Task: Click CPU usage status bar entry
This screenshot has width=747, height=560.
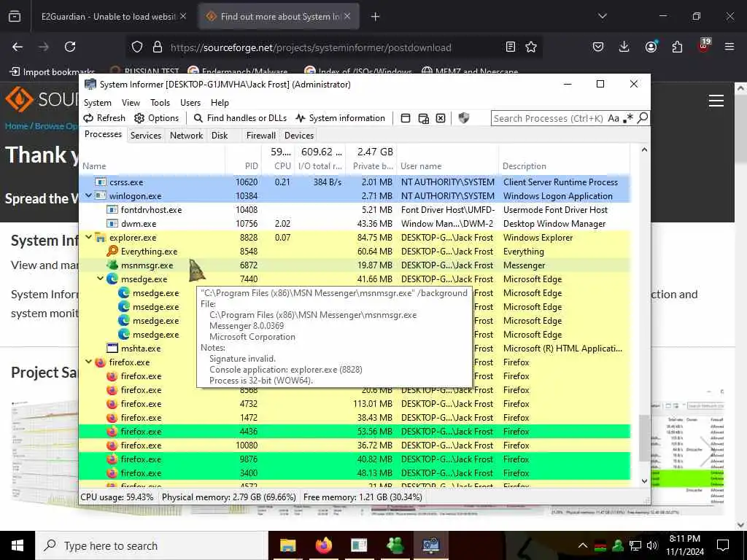Action: click(x=117, y=497)
